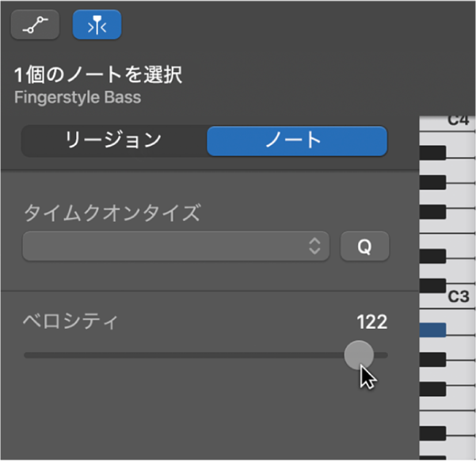Click the ベロシティ label
The width and height of the screenshot is (476, 462).
coord(70,322)
